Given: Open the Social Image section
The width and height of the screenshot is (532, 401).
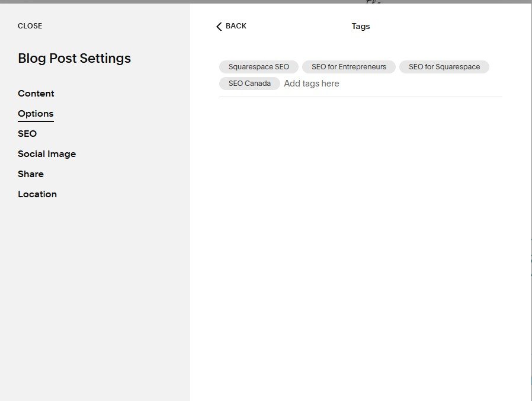Looking at the screenshot, I should (47, 154).
